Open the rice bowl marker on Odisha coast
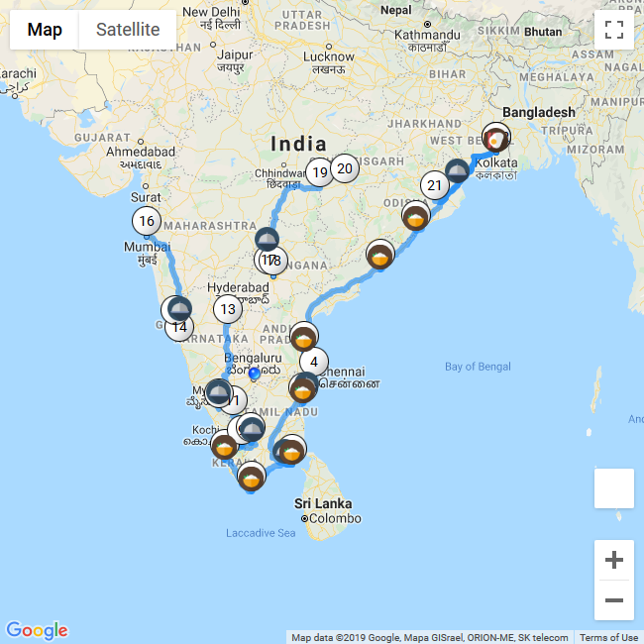The width and height of the screenshot is (644, 644). (416, 216)
